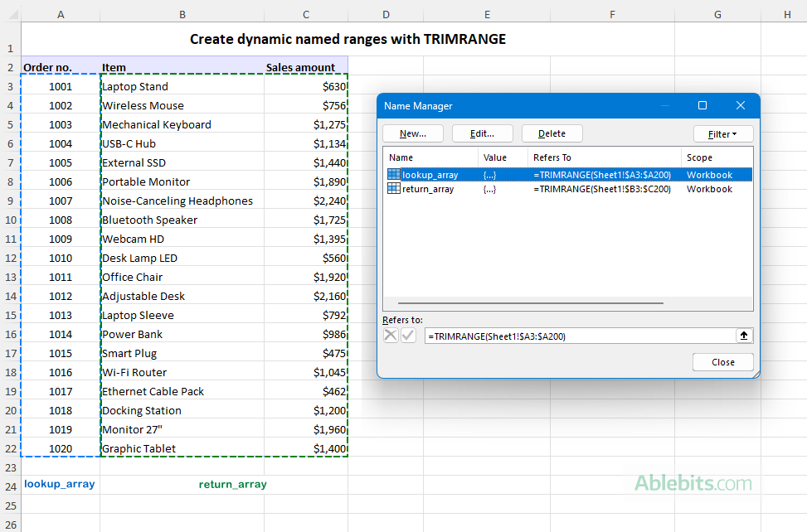The image size is (807, 532).
Task: Confirm the formula with the checkmark icon
Action: (407, 335)
